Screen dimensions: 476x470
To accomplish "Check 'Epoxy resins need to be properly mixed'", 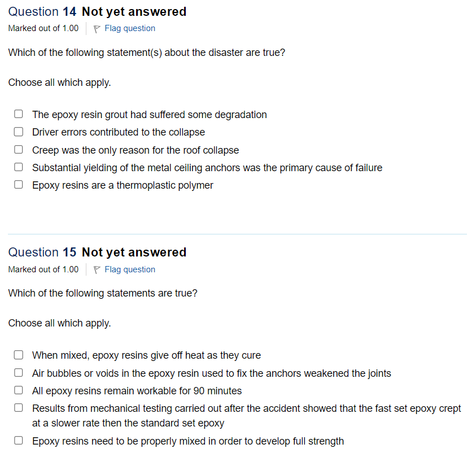I will [18, 440].
